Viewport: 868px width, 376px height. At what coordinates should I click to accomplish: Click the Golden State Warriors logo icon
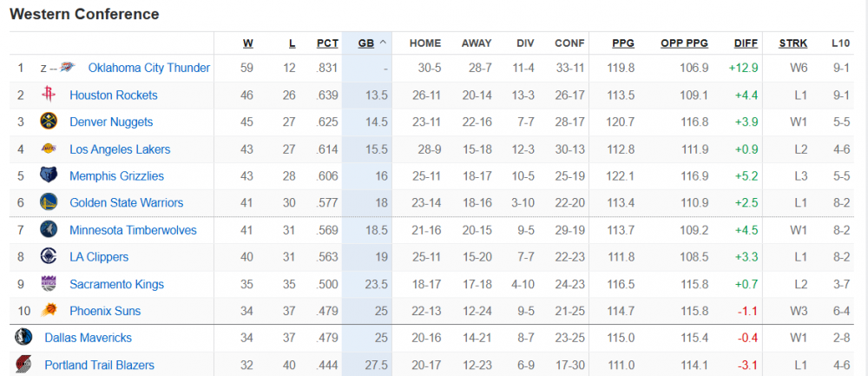click(x=49, y=202)
